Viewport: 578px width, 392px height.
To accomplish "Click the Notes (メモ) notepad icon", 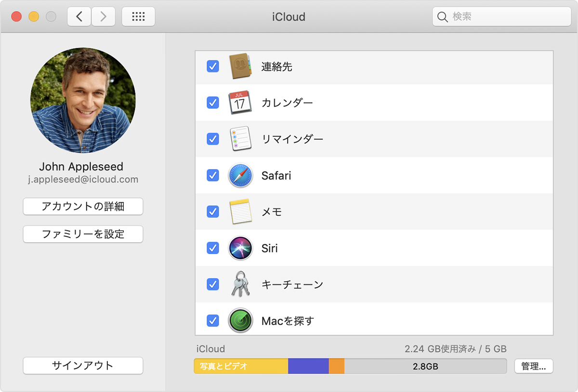I will click(x=240, y=211).
